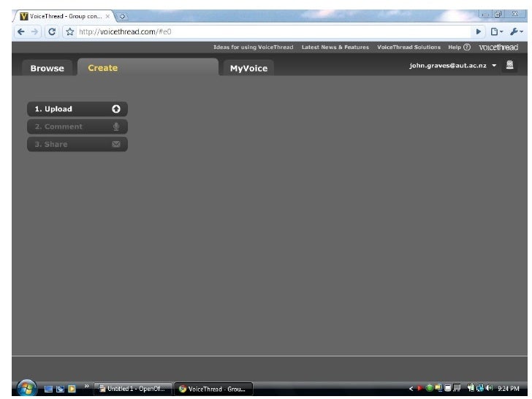The height and width of the screenshot is (399, 532).
Task: Click the microphone icon in the Comment step
Action: pyautogui.click(x=116, y=126)
